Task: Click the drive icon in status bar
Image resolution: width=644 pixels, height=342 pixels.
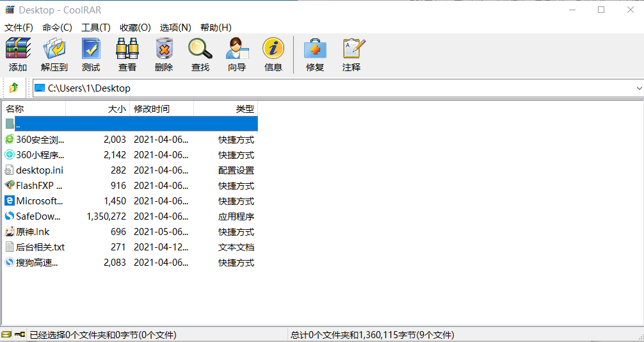Action: click(6, 334)
